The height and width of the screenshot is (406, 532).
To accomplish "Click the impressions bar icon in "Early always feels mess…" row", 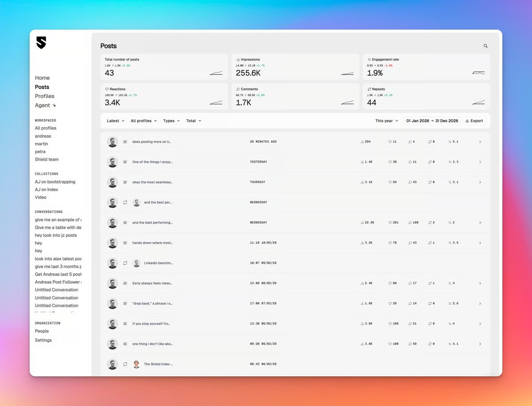I will 362,283.
